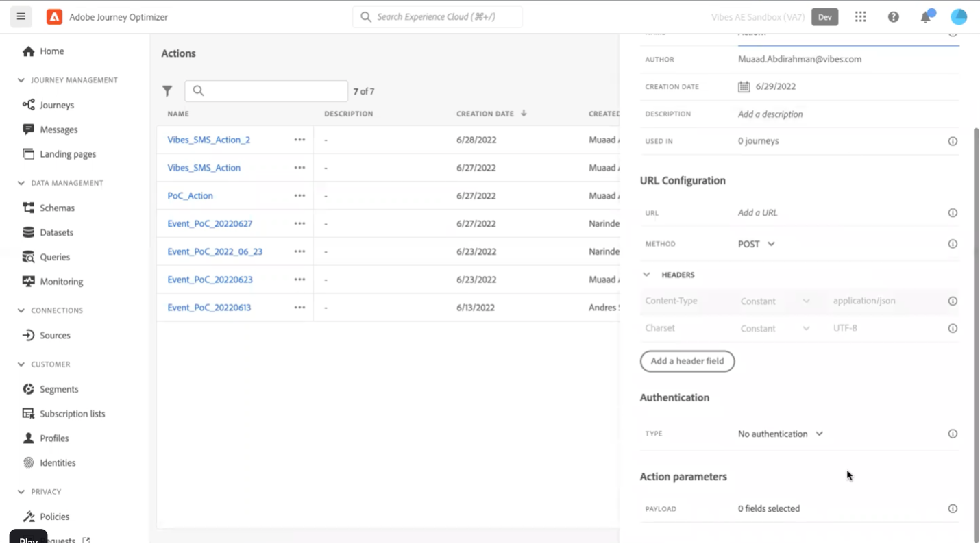Open the Event_PoC_2022_06_23 link

pos(215,251)
